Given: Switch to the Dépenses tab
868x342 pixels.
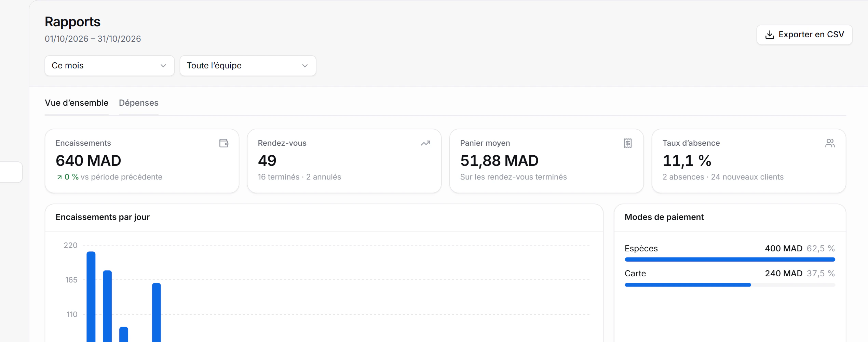Looking at the screenshot, I should click(139, 103).
